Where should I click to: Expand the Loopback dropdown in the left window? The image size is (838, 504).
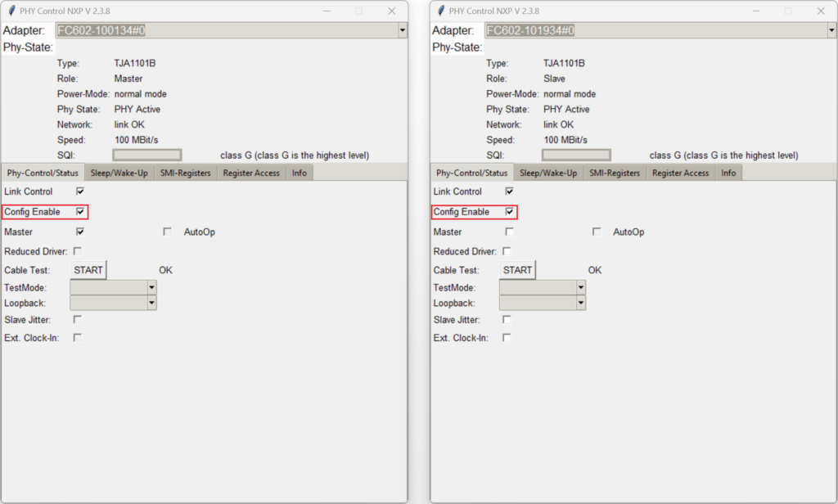(x=151, y=303)
